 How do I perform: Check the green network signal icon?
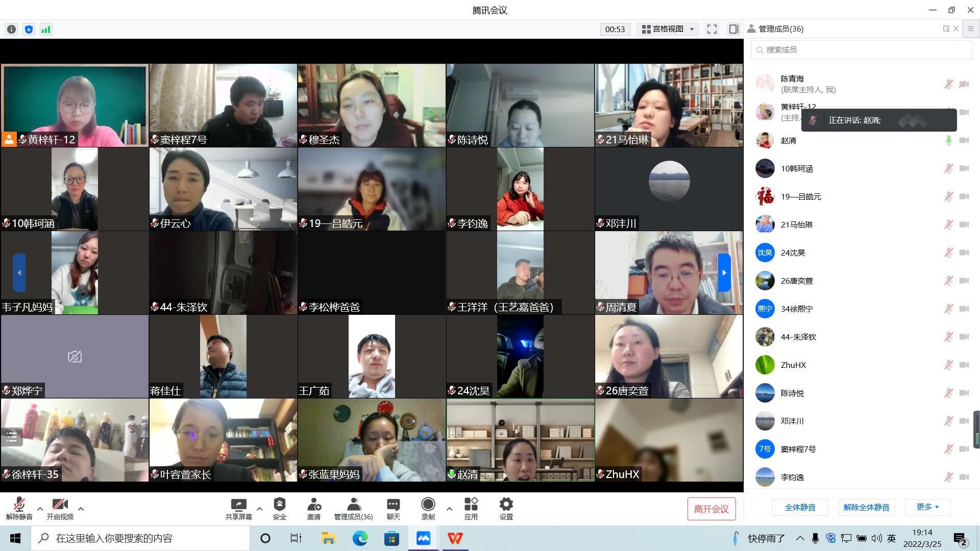coord(46,29)
